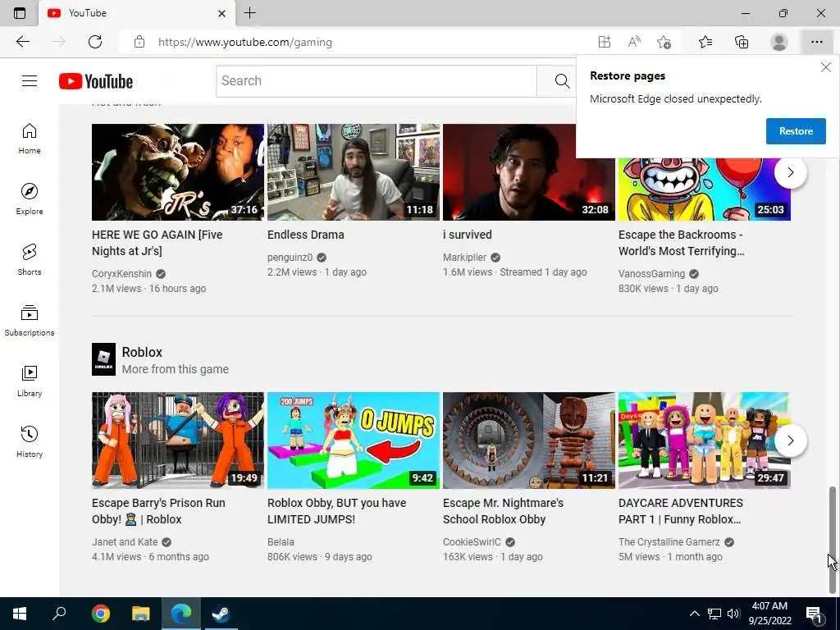Launch Google Chrome from taskbar
The height and width of the screenshot is (630, 840).
(101, 614)
